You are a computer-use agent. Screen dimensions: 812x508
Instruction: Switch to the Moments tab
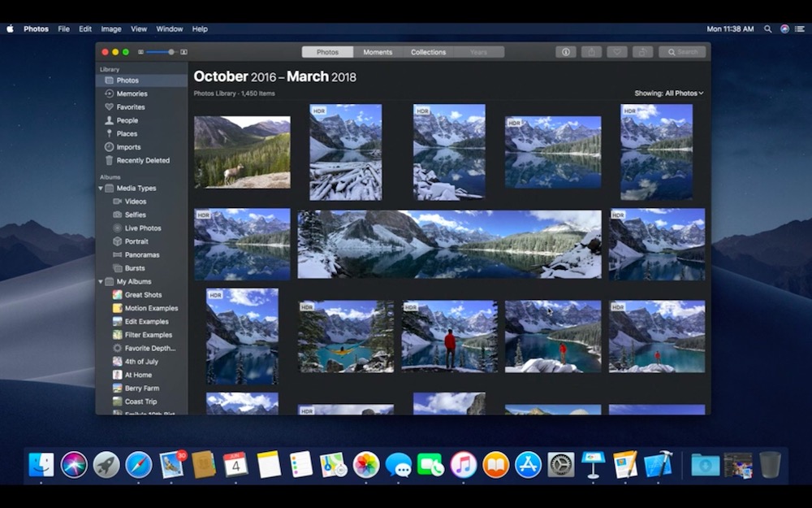click(x=378, y=52)
